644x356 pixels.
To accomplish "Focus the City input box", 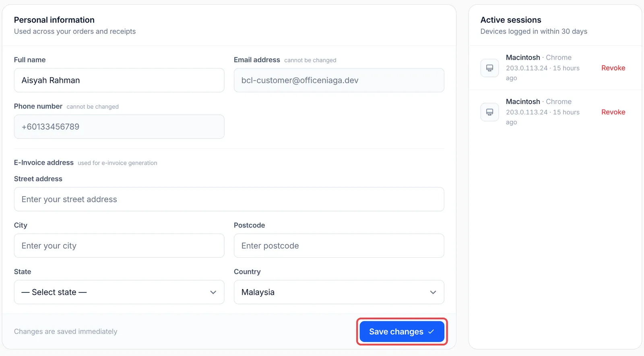I will (x=119, y=246).
